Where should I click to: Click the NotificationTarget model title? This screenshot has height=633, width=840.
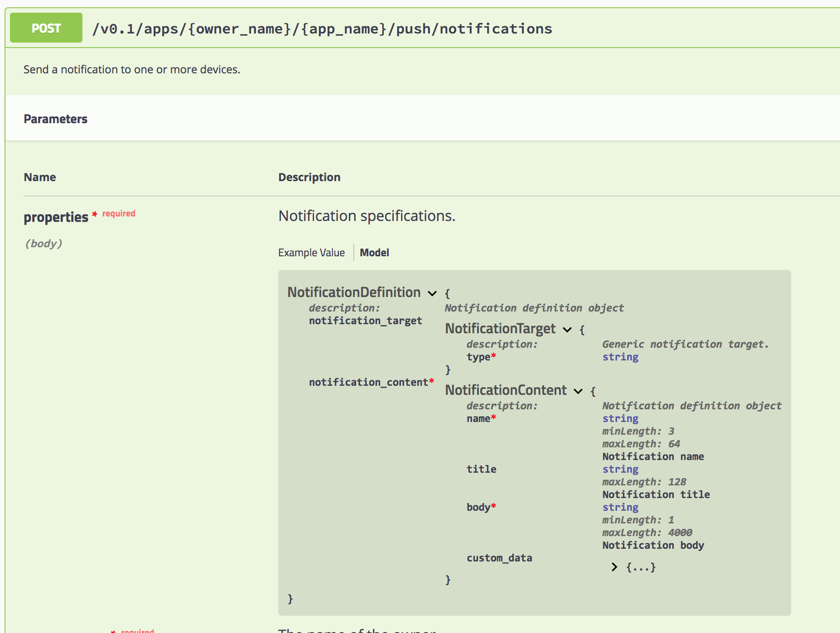(x=500, y=328)
